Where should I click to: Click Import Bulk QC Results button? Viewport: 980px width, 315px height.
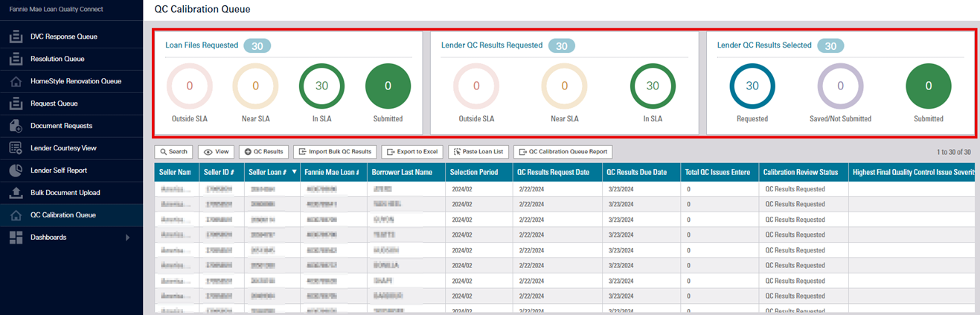point(335,152)
